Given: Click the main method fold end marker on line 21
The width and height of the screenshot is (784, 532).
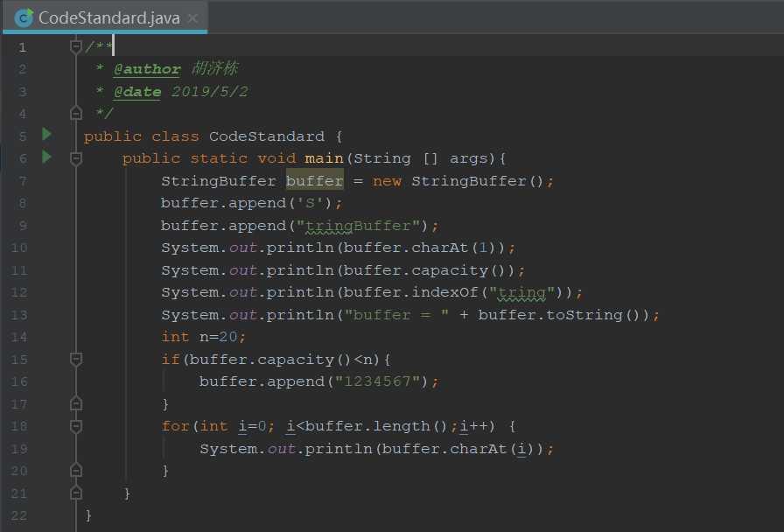Looking at the screenshot, I should (76, 493).
